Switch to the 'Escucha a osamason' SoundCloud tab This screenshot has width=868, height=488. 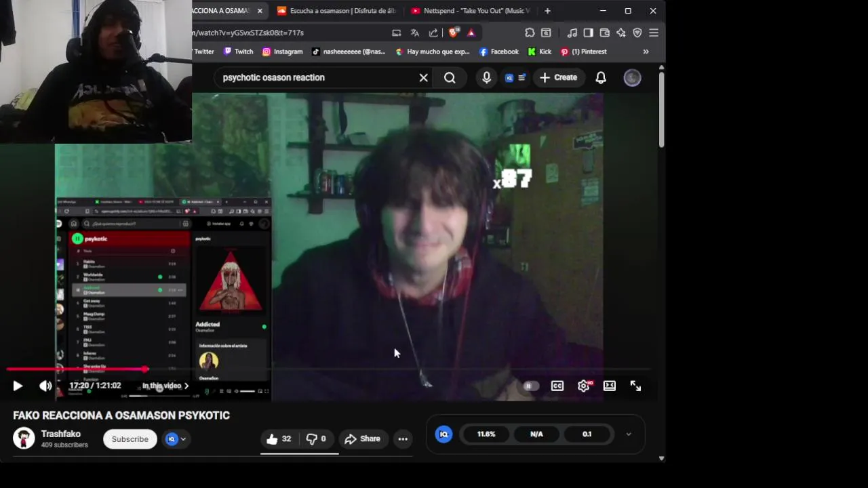click(x=337, y=11)
